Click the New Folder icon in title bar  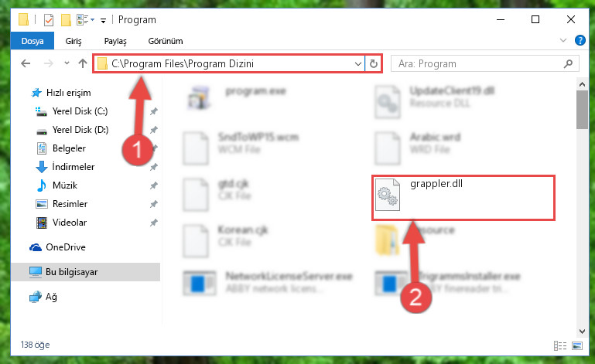[x=66, y=20]
